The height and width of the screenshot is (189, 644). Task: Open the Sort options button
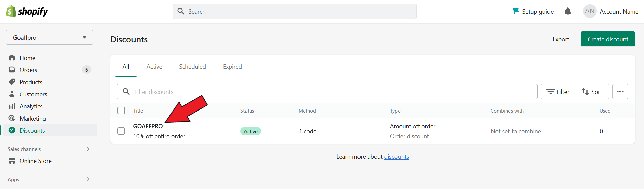592,92
